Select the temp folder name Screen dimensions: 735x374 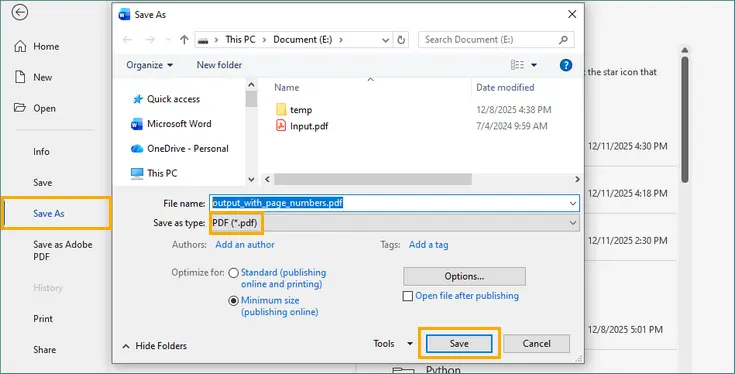coord(301,110)
